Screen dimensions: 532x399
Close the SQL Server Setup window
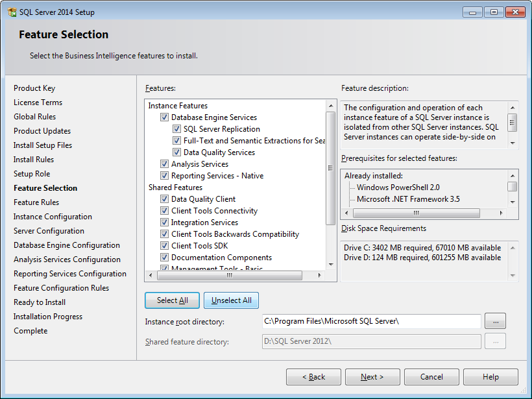coord(515,12)
